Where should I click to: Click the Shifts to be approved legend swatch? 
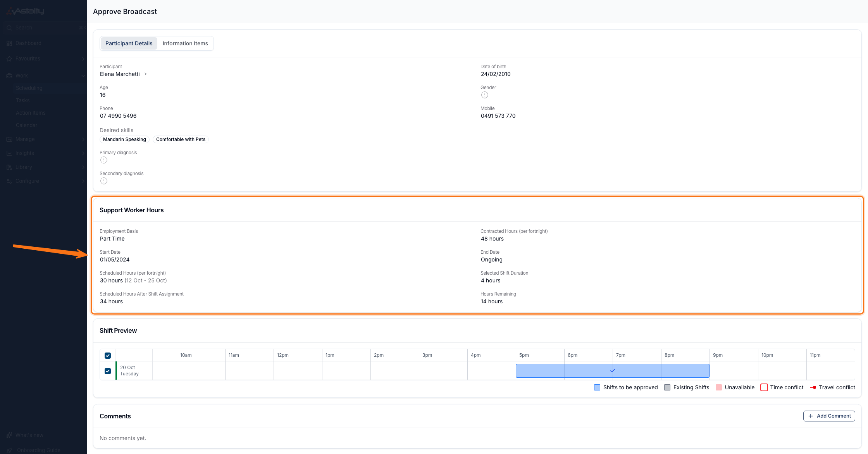click(x=597, y=387)
